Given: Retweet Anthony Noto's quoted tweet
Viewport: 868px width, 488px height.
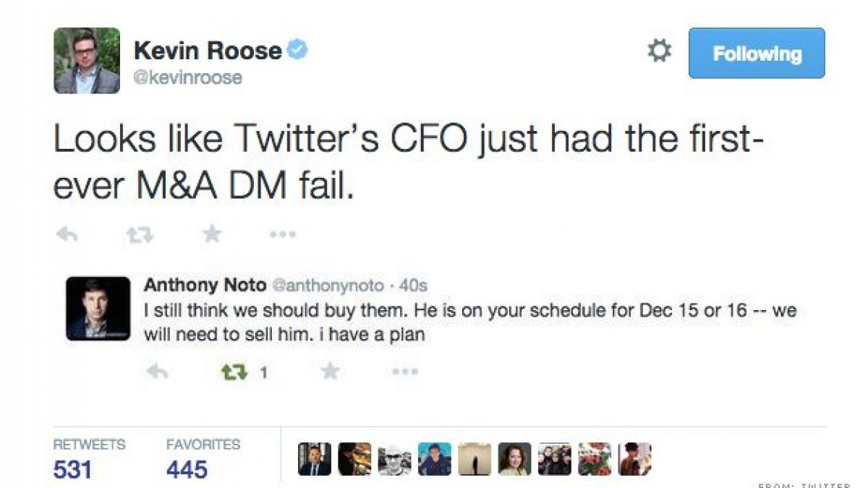Looking at the screenshot, I should pyautogui.click(x=234, y=372).
